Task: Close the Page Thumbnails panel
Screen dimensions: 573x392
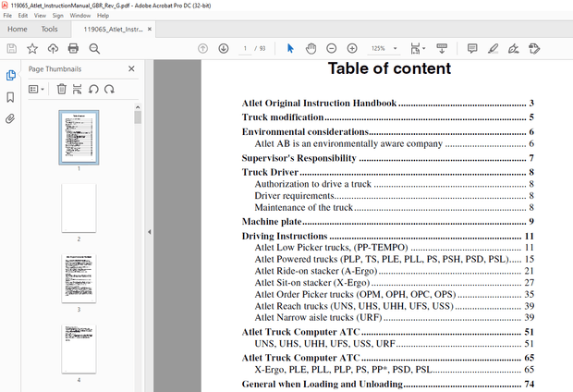Action: [x=131, y=68]
